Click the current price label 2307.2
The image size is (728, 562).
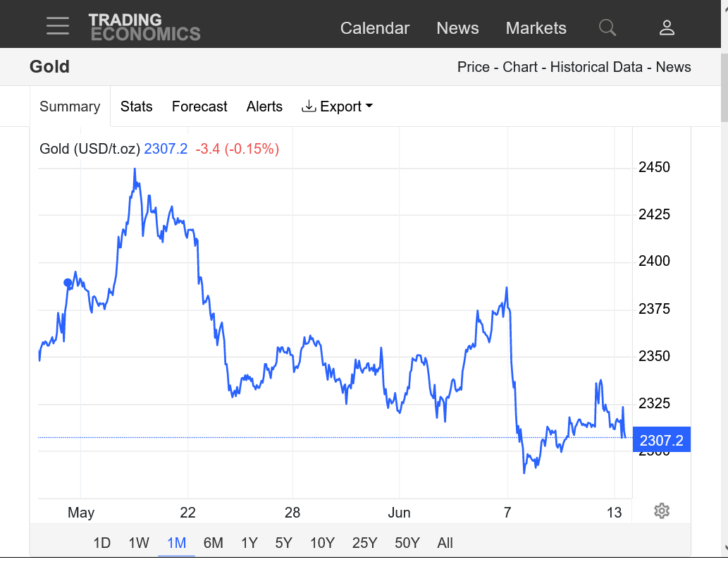pyautogui.click(x=661, y=440)
